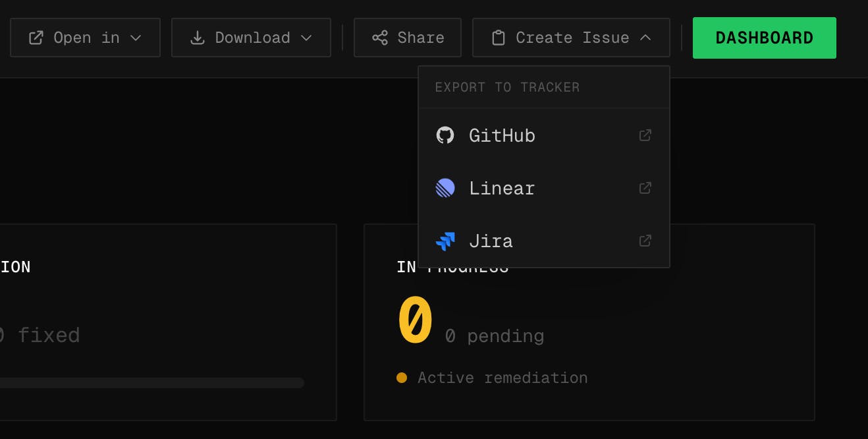868x439 pixels.
Task: Click the orange Active remediation dot
Action: (x=402, y=378)
